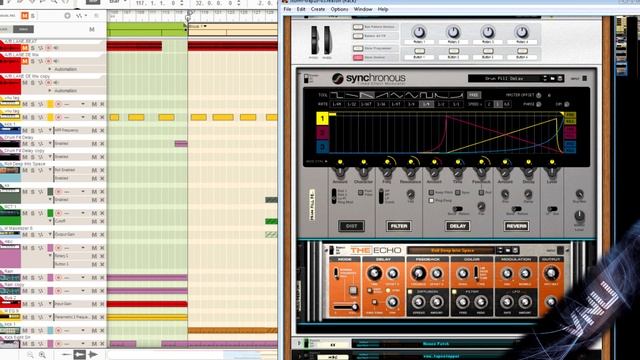640x360 pixels.
Task: Solo the AIR LANE BEAT track
Action: (33, 48)
